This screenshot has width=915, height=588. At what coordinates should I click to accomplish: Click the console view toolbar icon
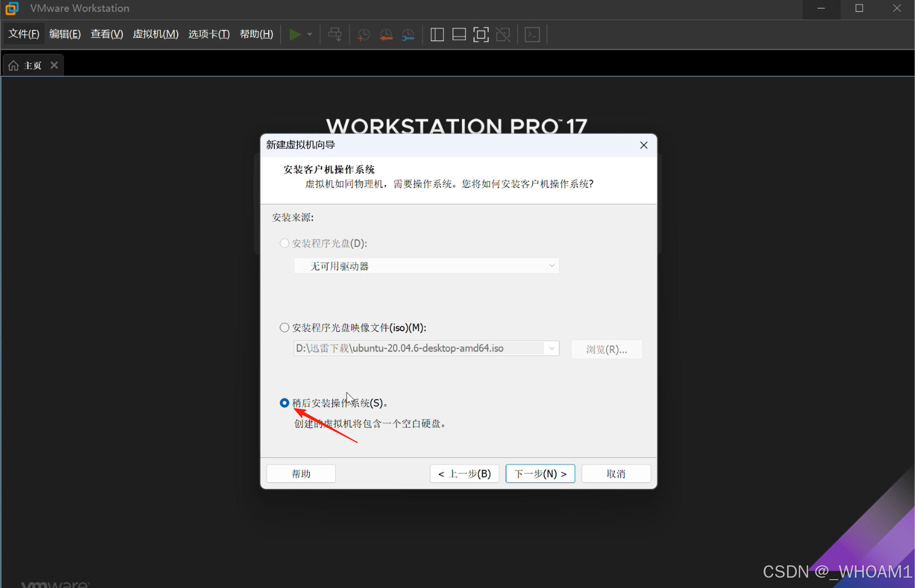(x=533, y=34)
